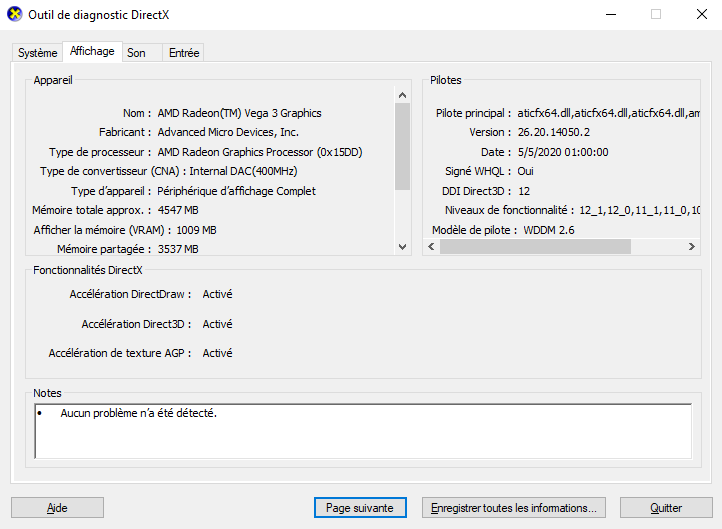The image size is (722, 529).
Task: Click the DirectX diagnostic tool title icon
Action: pos(15,14)
